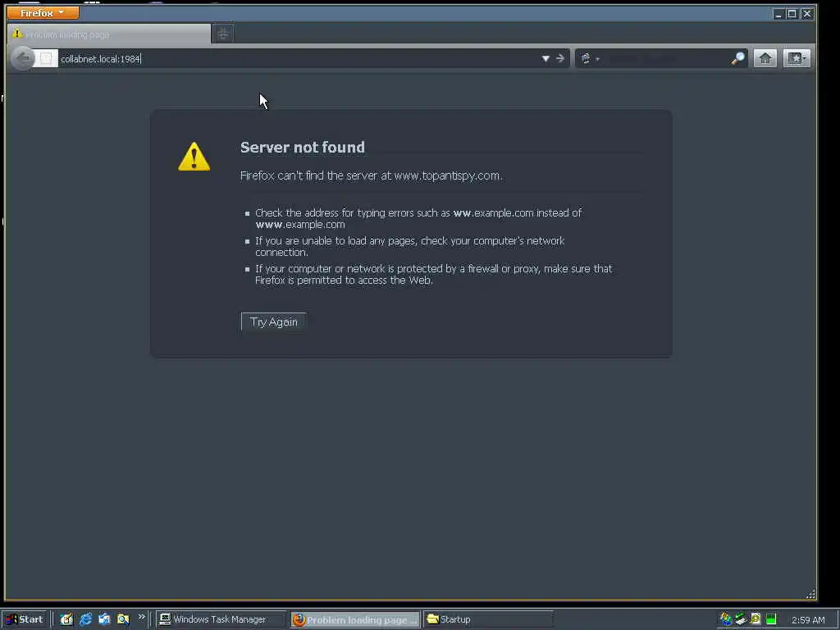
Task: Click the 'check your computer's network connection' bullet
Action: click(x=410, y=246)
